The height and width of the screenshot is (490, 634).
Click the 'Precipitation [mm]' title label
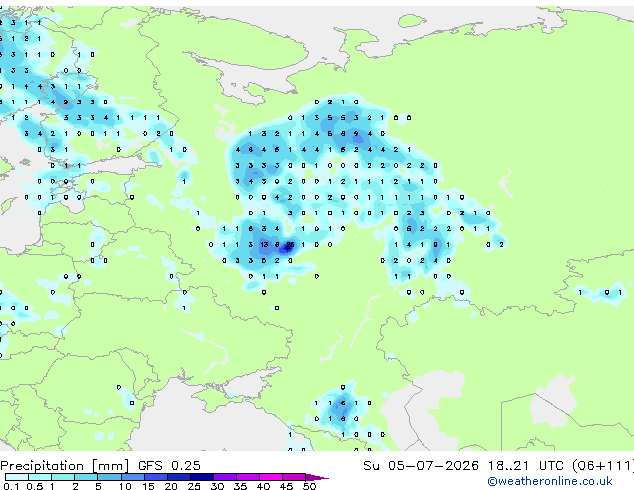tap(65, 466)
